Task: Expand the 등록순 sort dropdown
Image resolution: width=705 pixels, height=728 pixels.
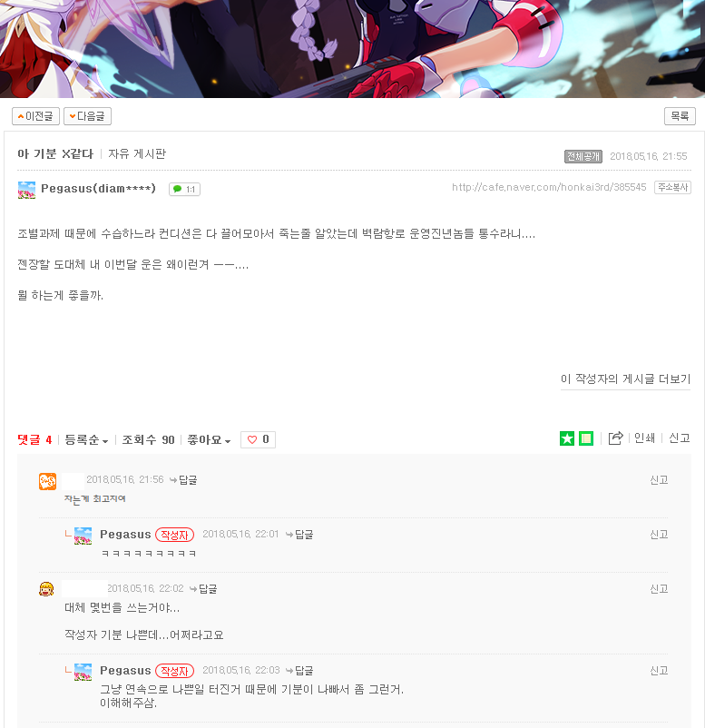Action: pyautogui.click(x=86, y=439)
